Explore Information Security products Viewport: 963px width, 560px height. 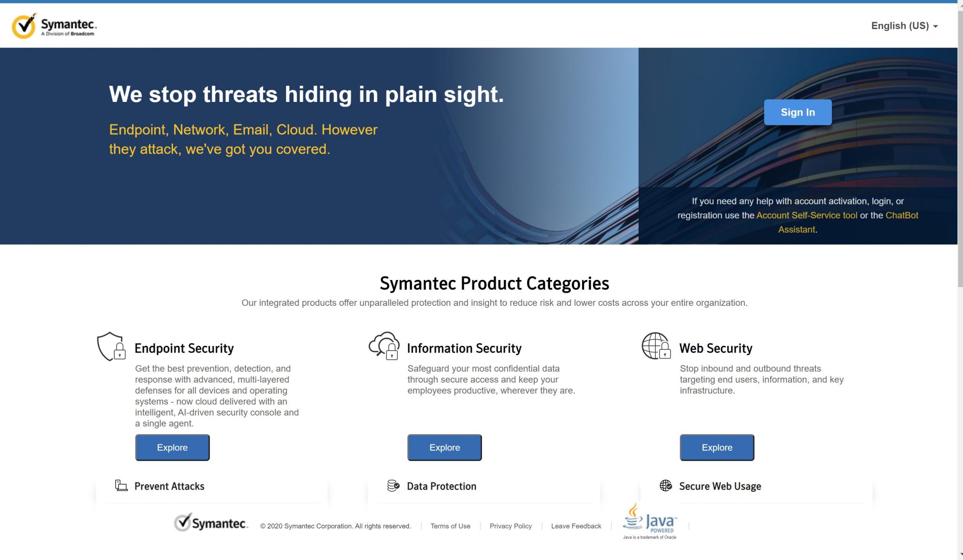tap(444, 447)
